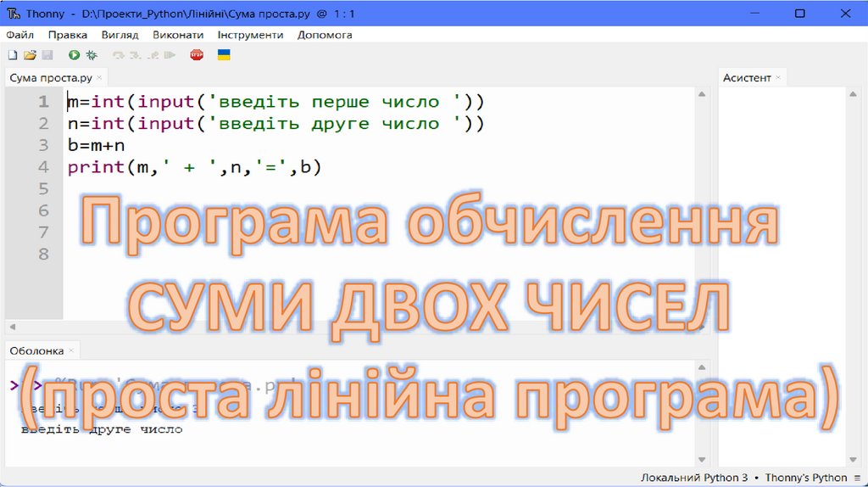
Task: Create a new file with the toolbar icon
Action: 12,55
